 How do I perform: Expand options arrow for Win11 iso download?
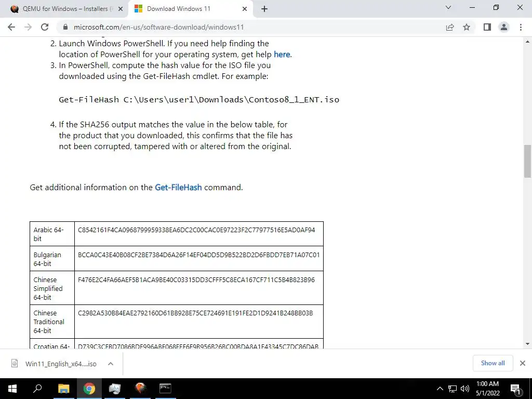(110, 364)
